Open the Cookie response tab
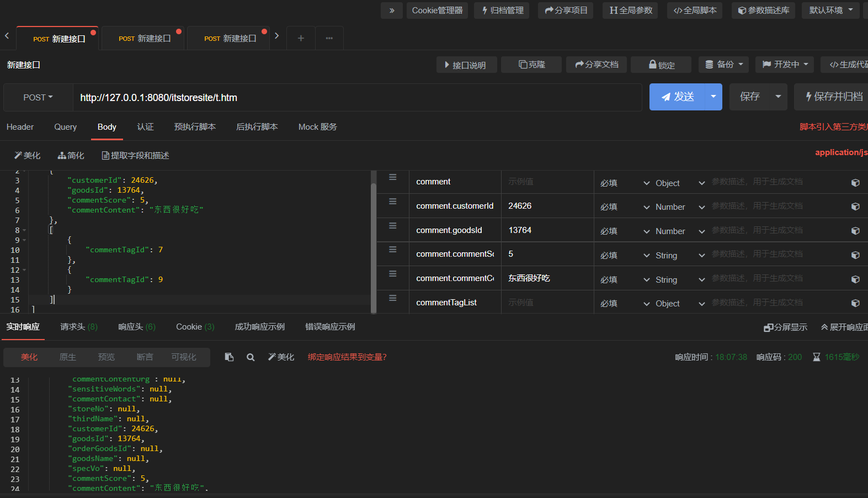Viewport: 868px width, 498px height. [195, 327]
